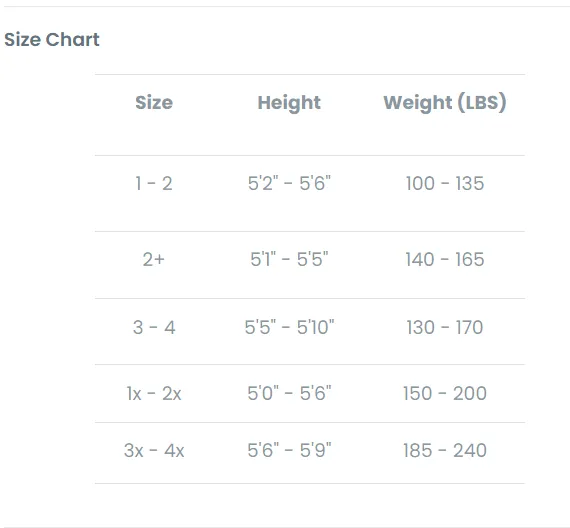Select height 5'6" - 5'9" cell
Viewport: 570px width, 528px height.
click(289, 450)
